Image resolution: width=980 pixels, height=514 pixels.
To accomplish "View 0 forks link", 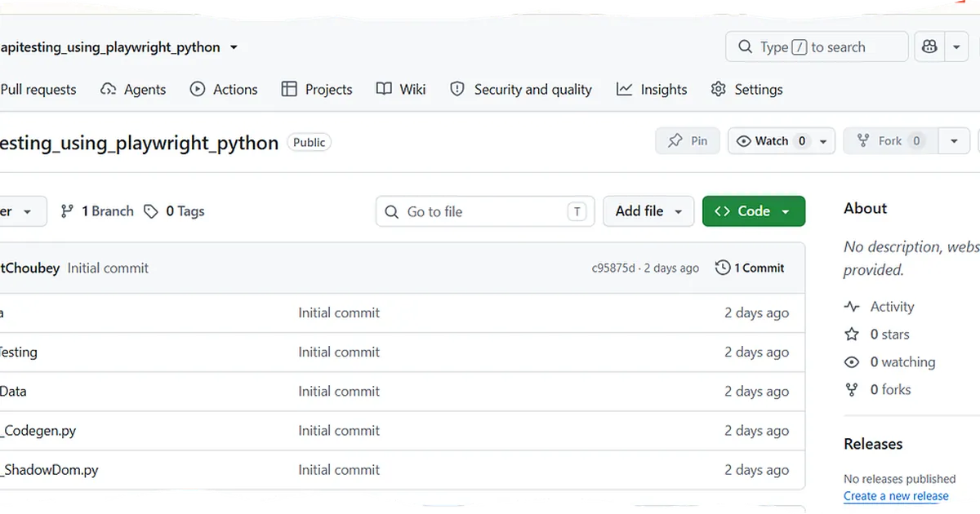I will pyautogui.click(x=890, y=390).
